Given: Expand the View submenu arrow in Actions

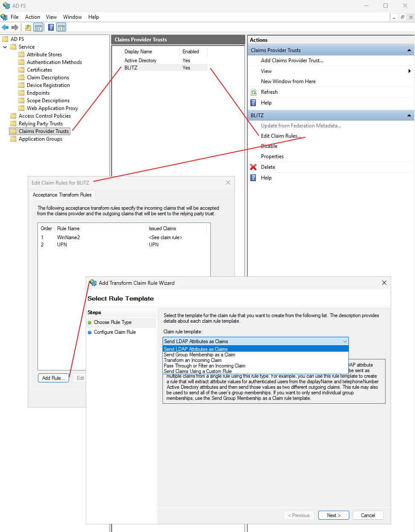Looking at the screenshot, I should coord(409,71).
